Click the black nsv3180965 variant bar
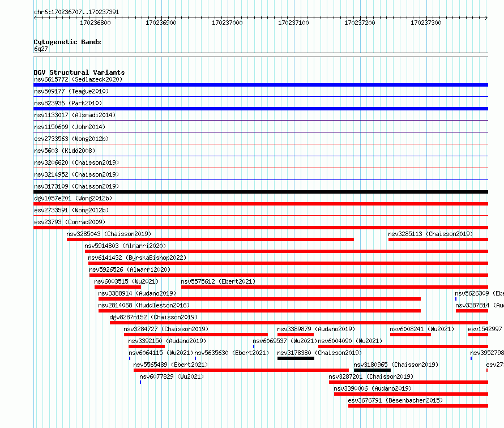Screen dimensions: 504x428 [372, 370]
